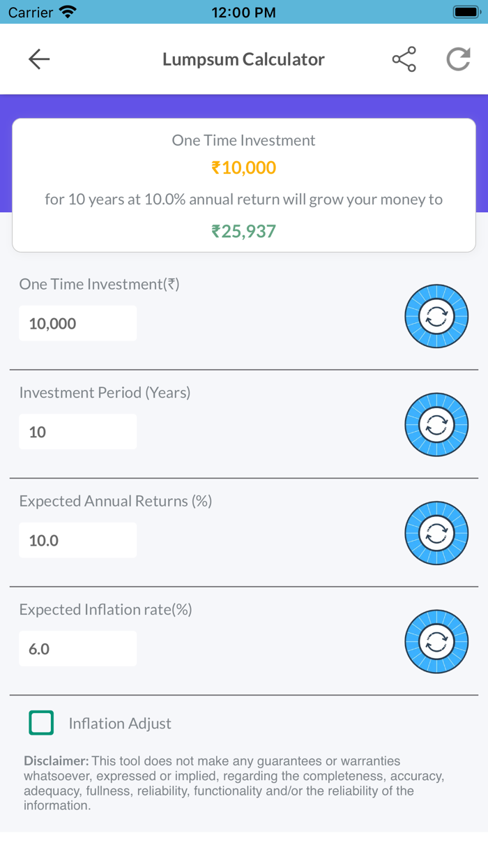Tap the Disclaimer text
488x868 pixels.
(234, 783)
